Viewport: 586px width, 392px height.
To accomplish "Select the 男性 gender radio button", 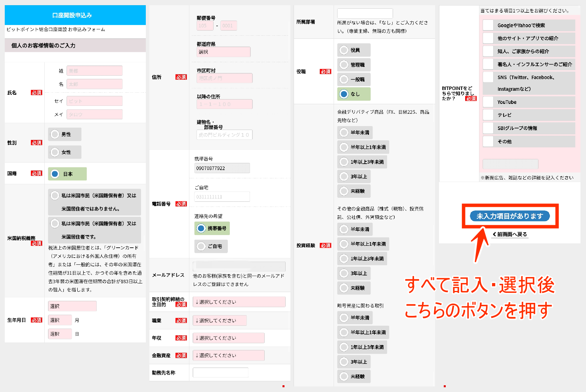I will pos(55,134).
